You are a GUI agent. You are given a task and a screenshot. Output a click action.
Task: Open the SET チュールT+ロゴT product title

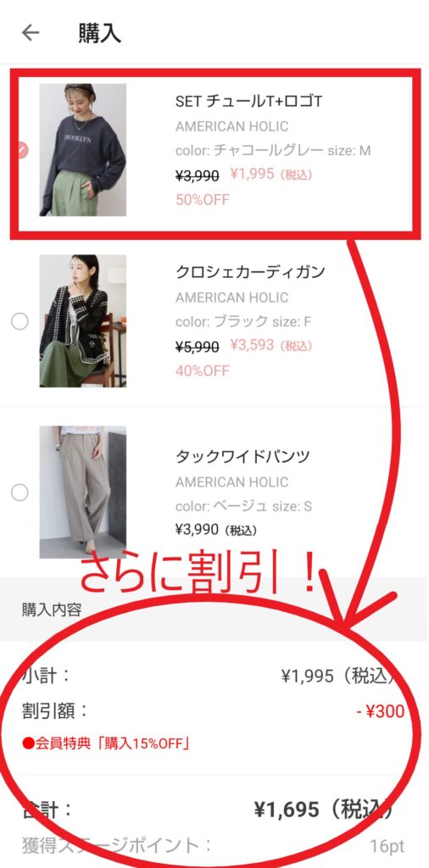pyautogui.click(x=249, y=102)
